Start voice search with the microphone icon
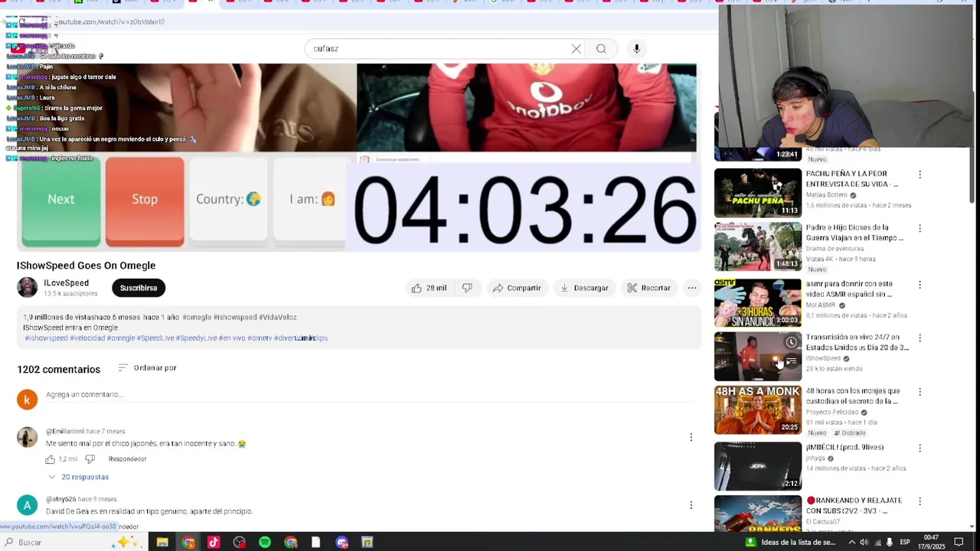The image size is (980, 551). pos(636,49)
